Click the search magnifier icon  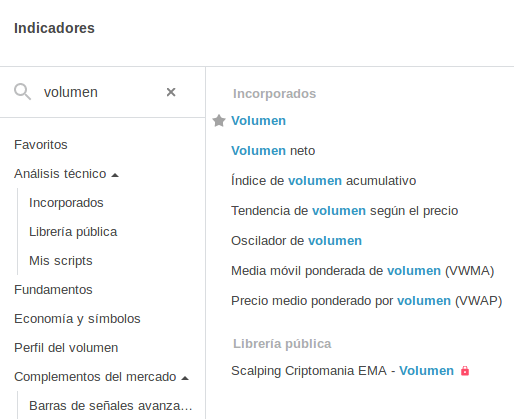[22, 92]
